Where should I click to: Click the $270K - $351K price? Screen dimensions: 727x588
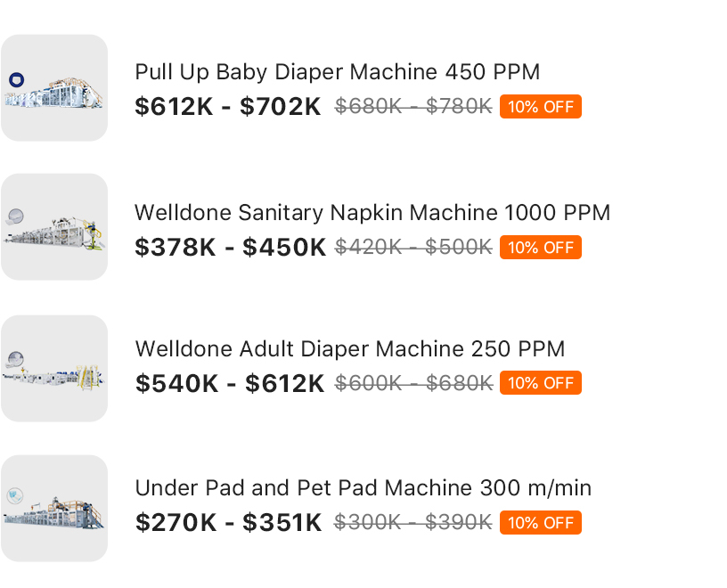[228, 523]
